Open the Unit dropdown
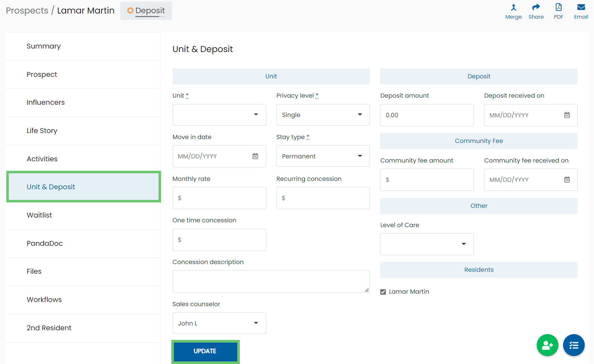Viewport: 594px width, 364px height. pos(219,115)
